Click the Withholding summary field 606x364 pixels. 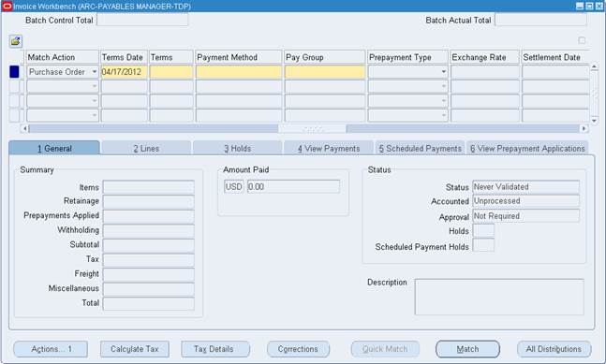tap(148, 231)
